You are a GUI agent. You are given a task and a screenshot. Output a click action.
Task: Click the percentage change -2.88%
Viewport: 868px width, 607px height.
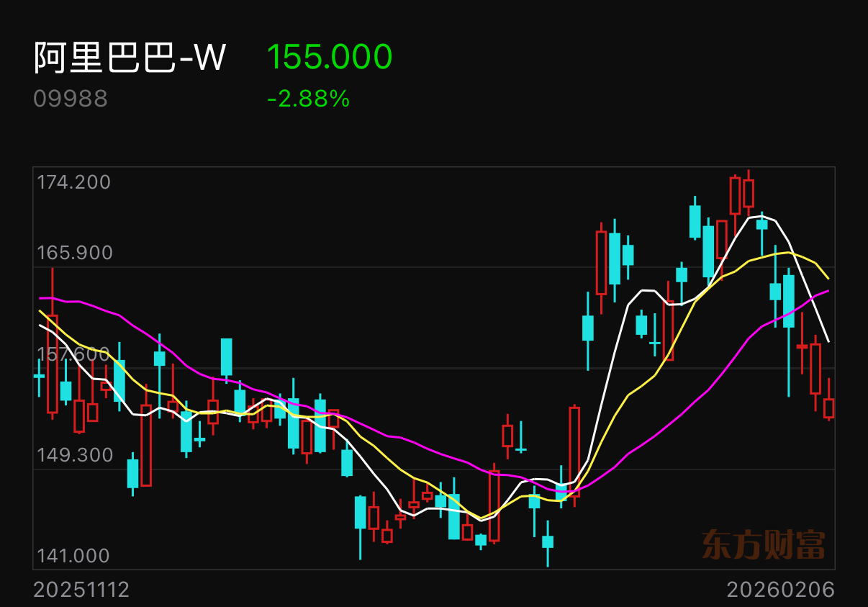coord(308,99)
